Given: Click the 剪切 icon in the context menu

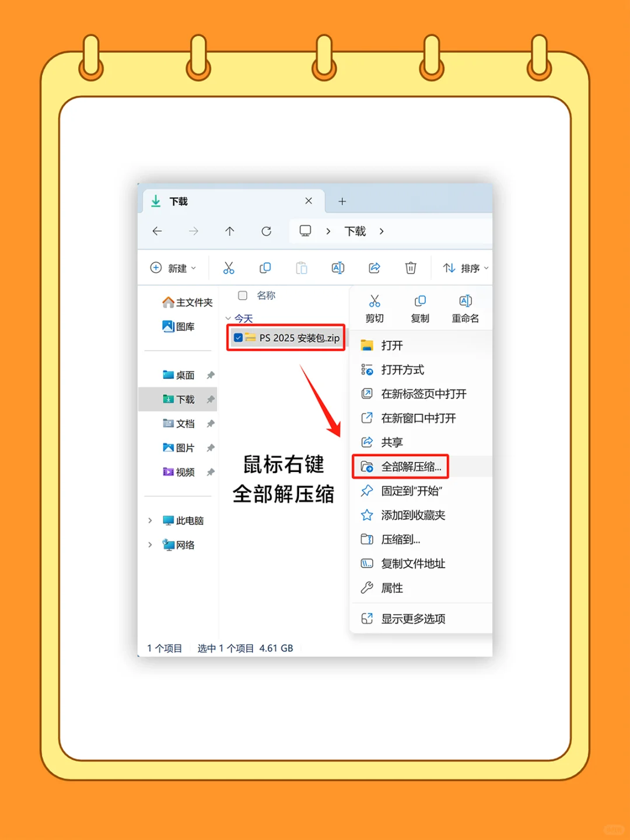Looking at the screenshot, I should (x=374, y=301).
